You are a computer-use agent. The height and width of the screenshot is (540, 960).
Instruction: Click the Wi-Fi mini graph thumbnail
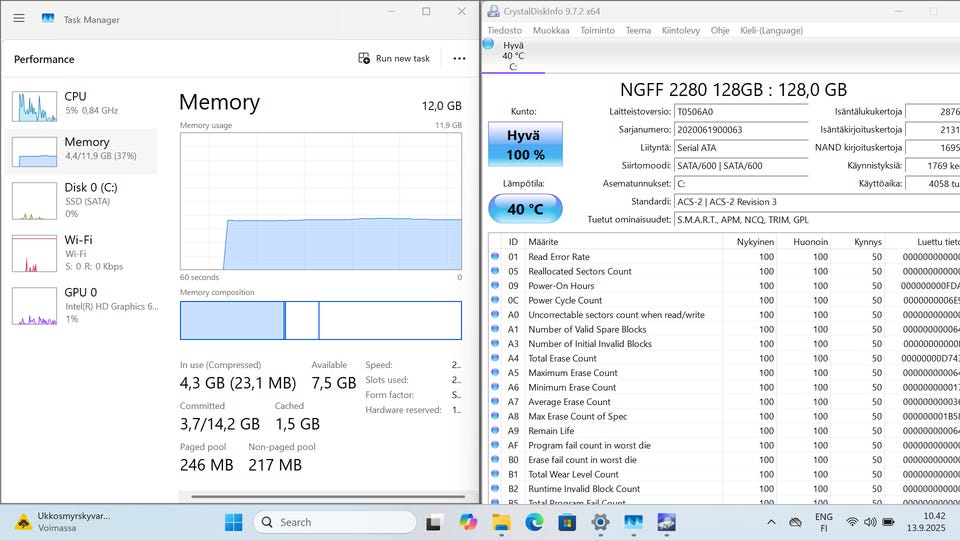coord(34,253)
